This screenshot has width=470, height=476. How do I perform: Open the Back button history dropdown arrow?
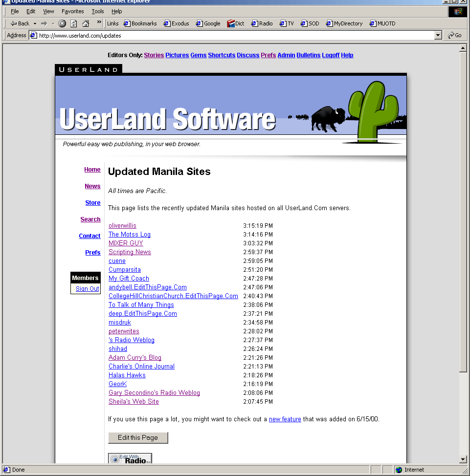coord(35,23)
